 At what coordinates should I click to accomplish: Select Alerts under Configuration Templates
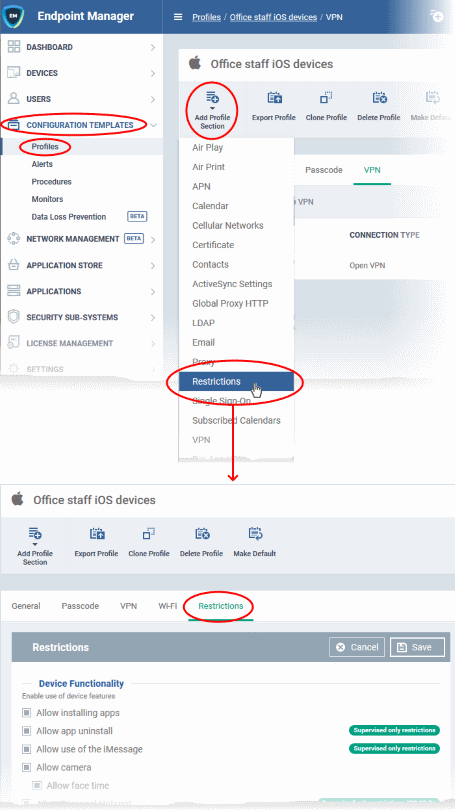(x=42, y=164)
